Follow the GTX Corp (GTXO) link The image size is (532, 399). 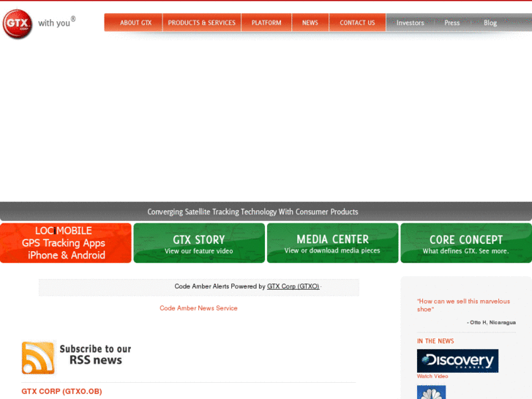[x=293, y=286]
